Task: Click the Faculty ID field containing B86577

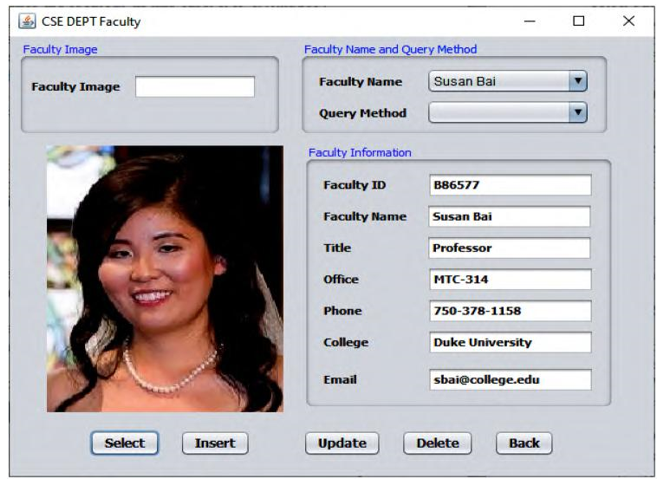Action: (510, 185)
